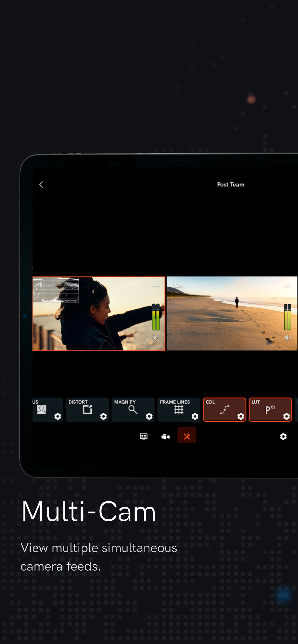Open the layout view tab
The image size is (298, 644).
143,437
